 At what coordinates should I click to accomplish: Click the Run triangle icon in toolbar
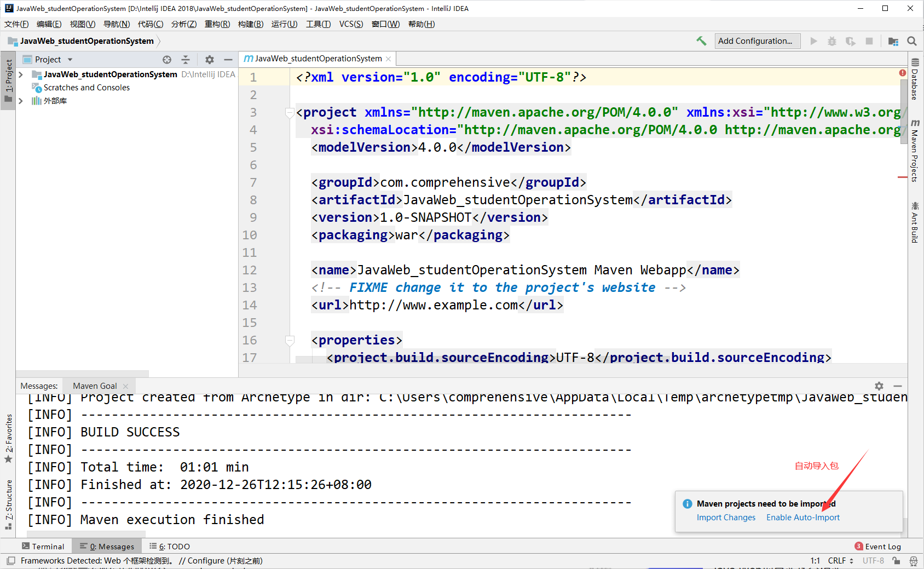tap(814, 41)
